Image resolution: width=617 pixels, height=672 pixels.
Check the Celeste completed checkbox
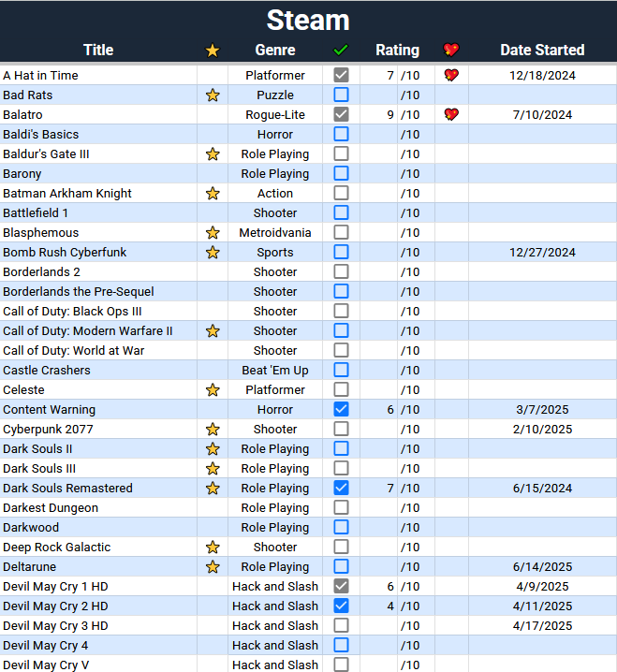point(342,389)
